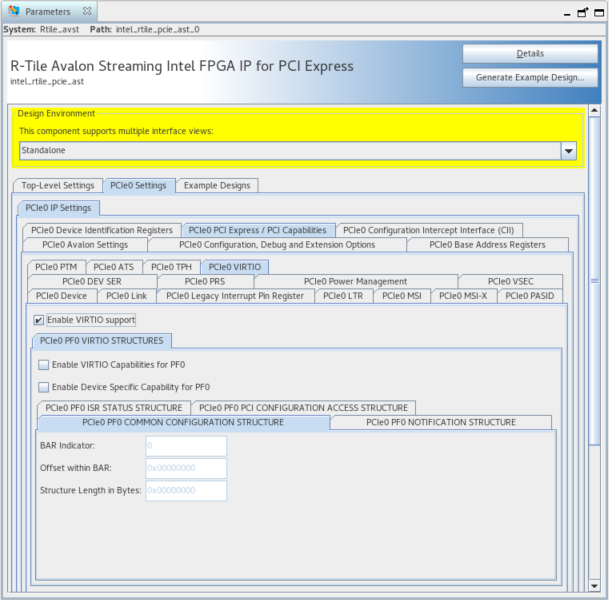Click the intel_rtile_pcie_ast subtitle
The image size is (609, 600).
[x=47, y=82]
